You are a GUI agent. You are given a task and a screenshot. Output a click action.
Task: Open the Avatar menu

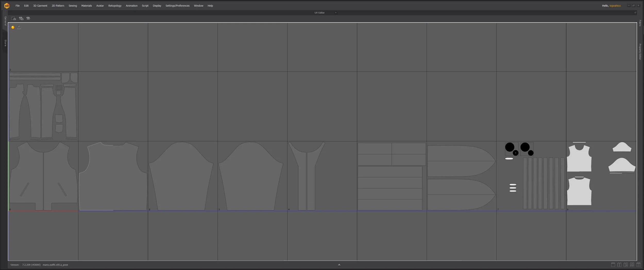pos(100,6)
